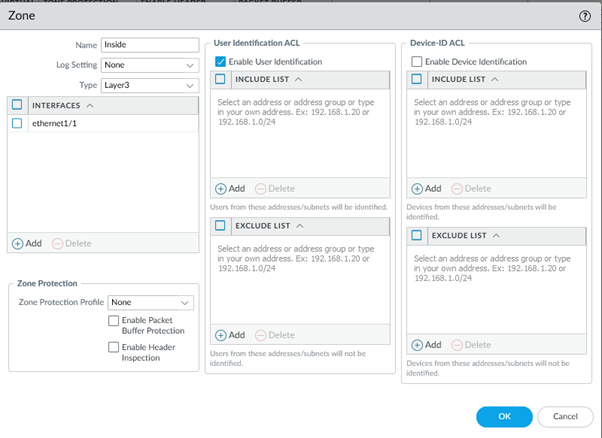Delete selected interface from Interfaces list

[x=72, y=243]
